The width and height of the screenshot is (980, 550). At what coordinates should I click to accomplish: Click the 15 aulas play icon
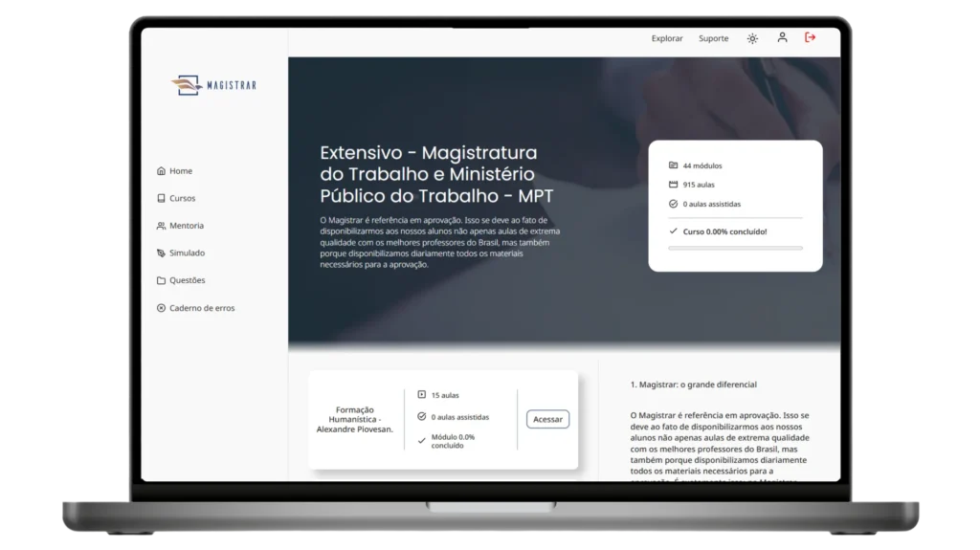422,394
